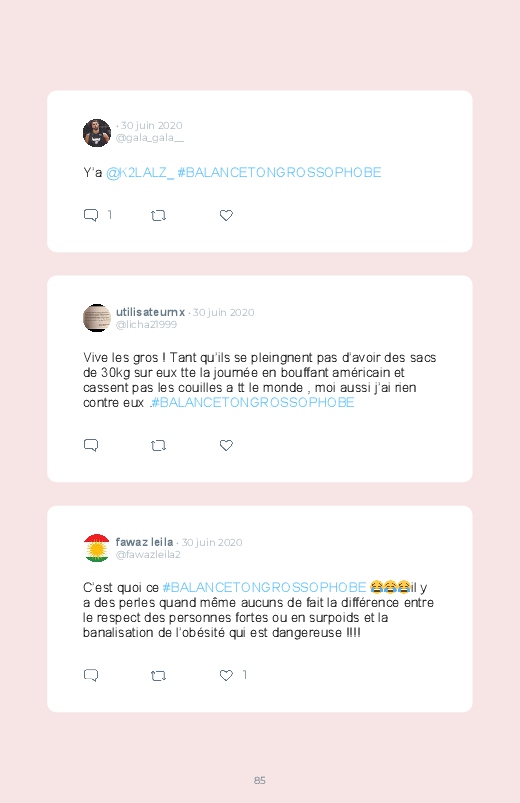520x803 pixels.
Task: Open hashtag in gala_gala__ tweet
Action: click(x=279, y=173)
